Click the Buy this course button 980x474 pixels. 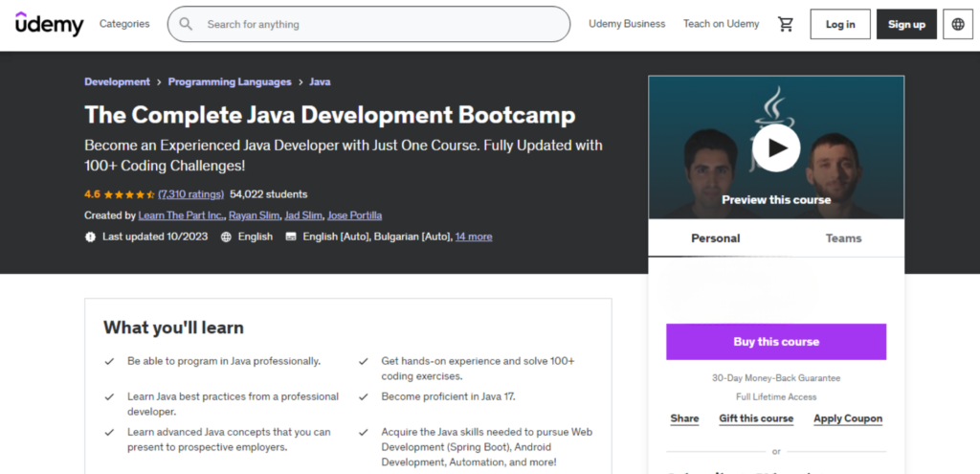tap(775, 342)
